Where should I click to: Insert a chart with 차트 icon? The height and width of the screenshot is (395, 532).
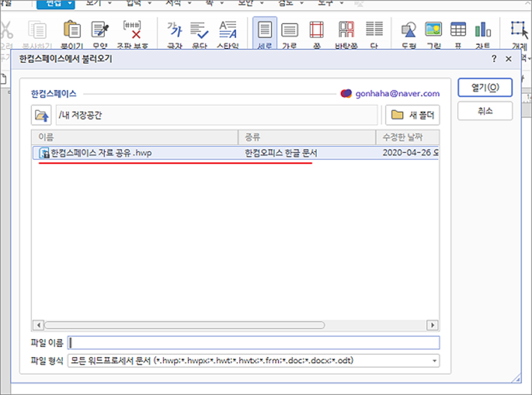(483, 30)
